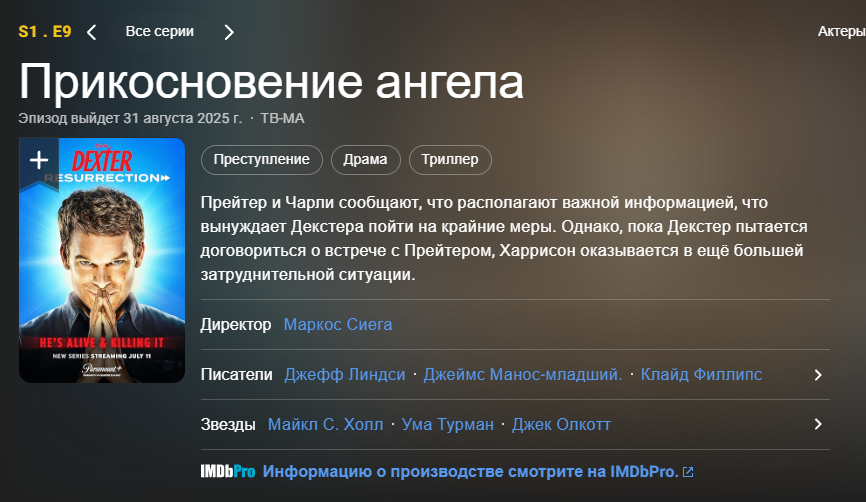
Task: Open actor Джек Олкотт page
Action: click(561, 425)
